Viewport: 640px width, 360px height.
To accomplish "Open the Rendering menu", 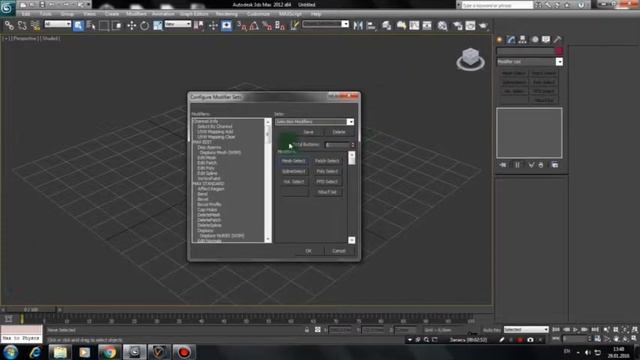I will point(227,14).
